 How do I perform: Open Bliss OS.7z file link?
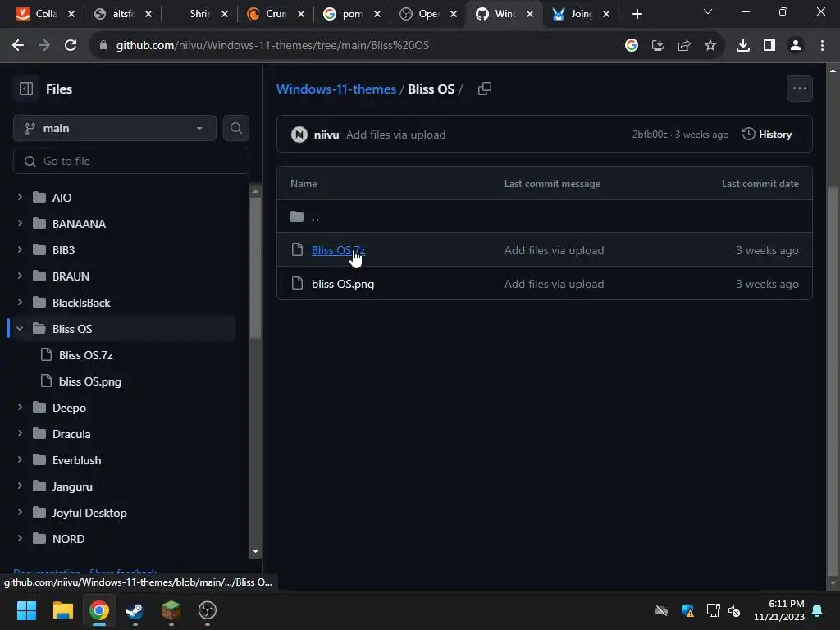pyautogui.click(x=338, y=250)
